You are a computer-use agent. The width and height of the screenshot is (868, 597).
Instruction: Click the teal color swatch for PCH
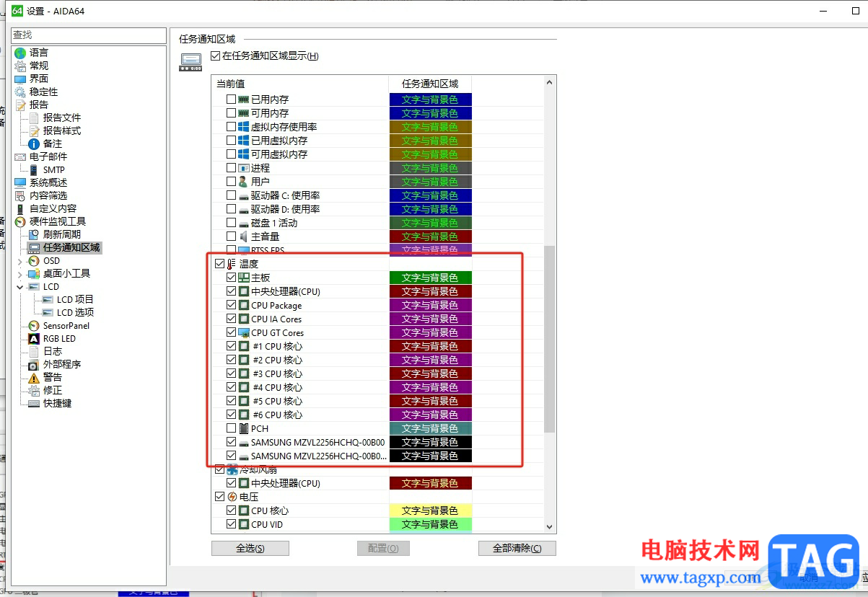point(430,428)
